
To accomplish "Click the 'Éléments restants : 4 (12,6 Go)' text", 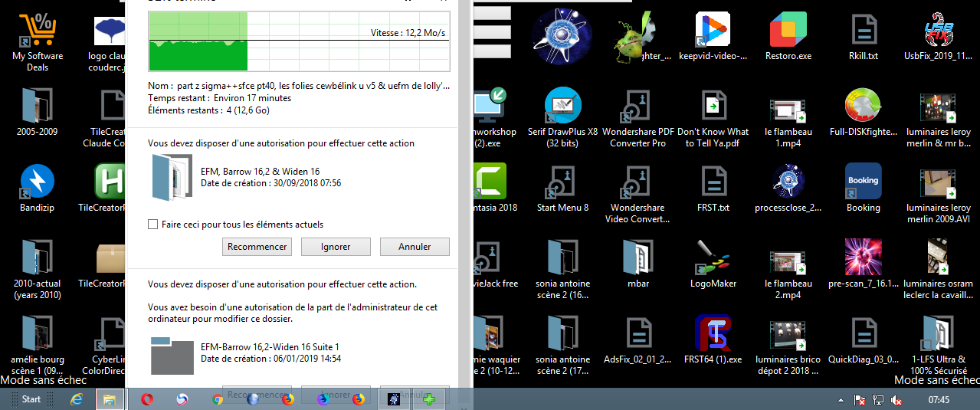I will tap(208, 110).
